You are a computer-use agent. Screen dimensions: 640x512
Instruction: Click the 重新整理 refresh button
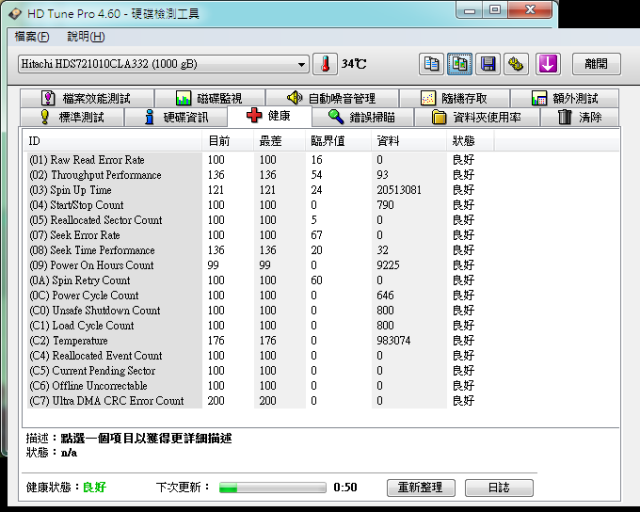421,488
